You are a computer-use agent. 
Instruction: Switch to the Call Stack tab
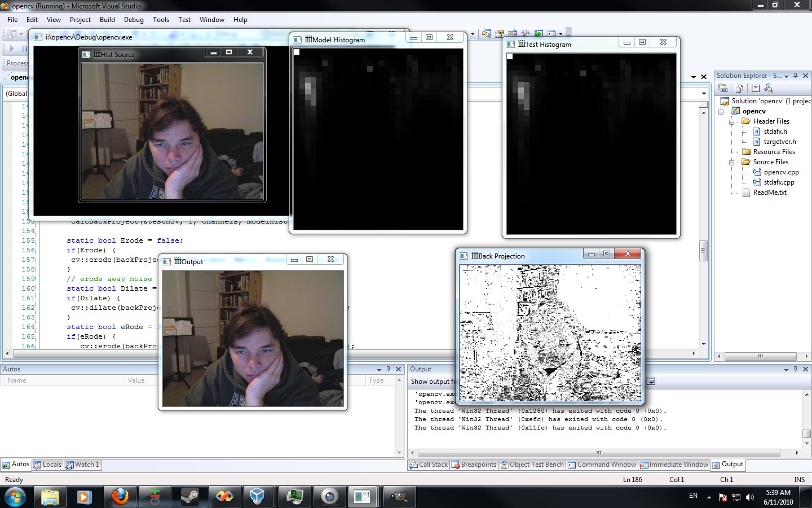coord(429,465)
